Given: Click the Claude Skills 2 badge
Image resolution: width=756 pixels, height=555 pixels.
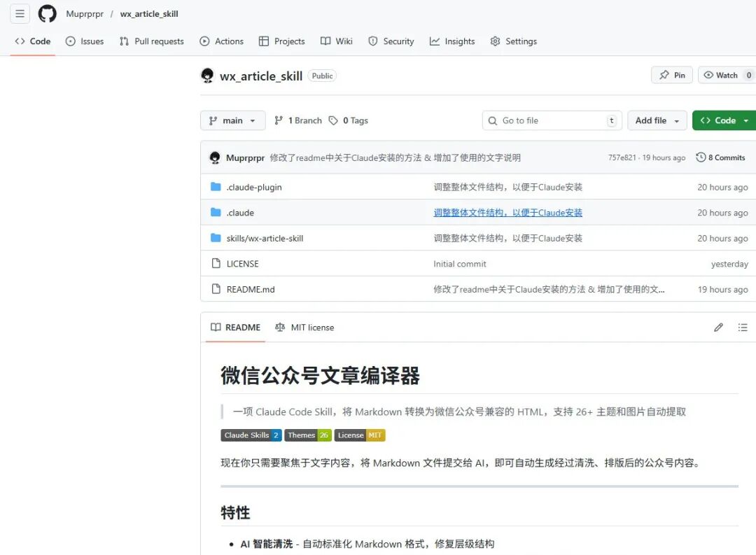Looking at the screenshot, I should 251,435.
